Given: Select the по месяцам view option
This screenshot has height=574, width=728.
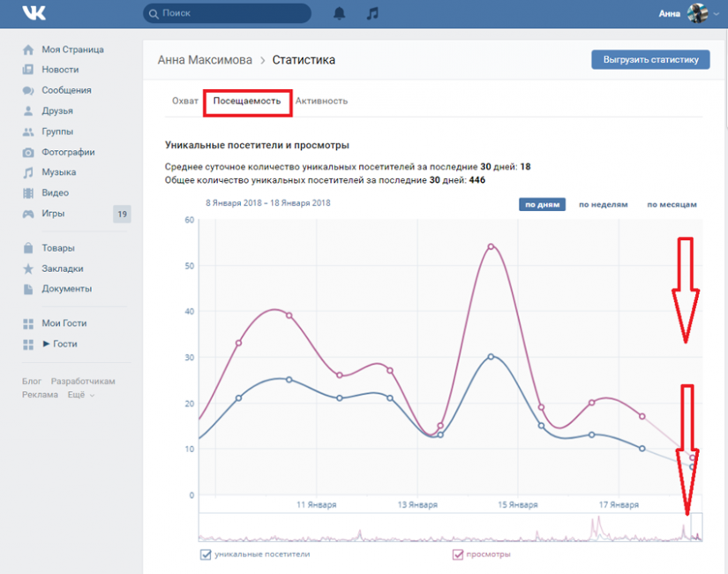Looking at the screenshot, I should point(672,204).
